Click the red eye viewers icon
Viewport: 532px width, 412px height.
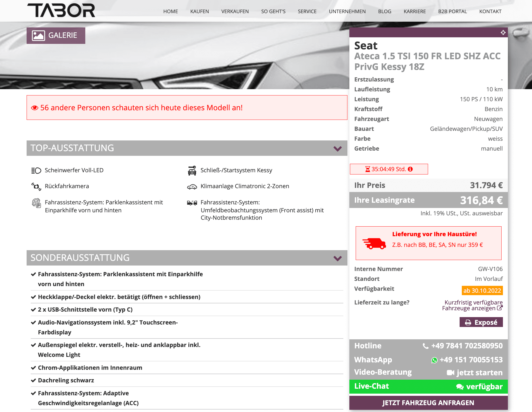35,108
